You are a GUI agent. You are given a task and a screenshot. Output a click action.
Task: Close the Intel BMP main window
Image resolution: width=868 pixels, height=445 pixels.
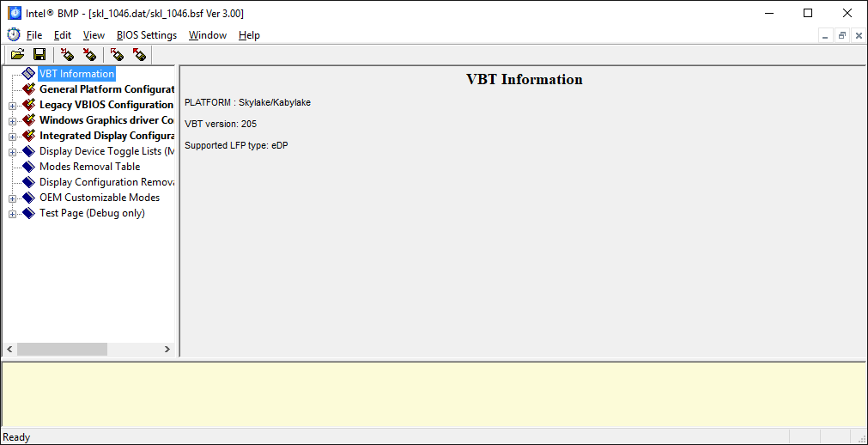(847, 13)
